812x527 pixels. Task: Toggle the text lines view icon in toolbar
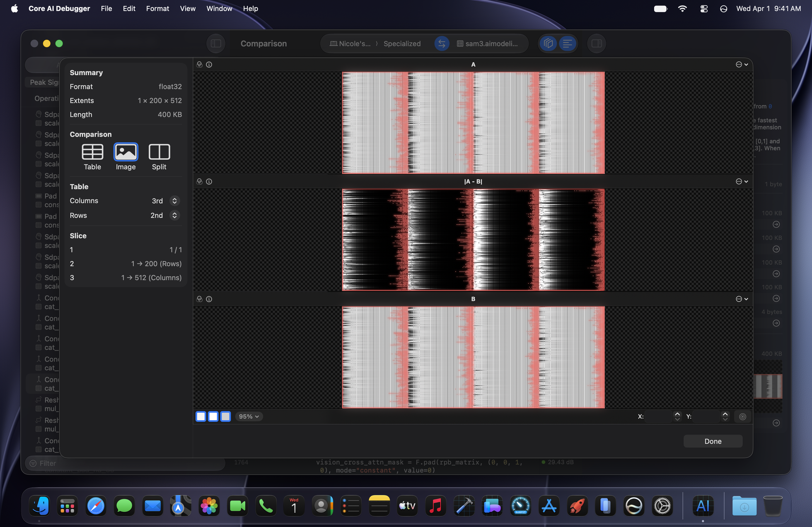(567, 43)
